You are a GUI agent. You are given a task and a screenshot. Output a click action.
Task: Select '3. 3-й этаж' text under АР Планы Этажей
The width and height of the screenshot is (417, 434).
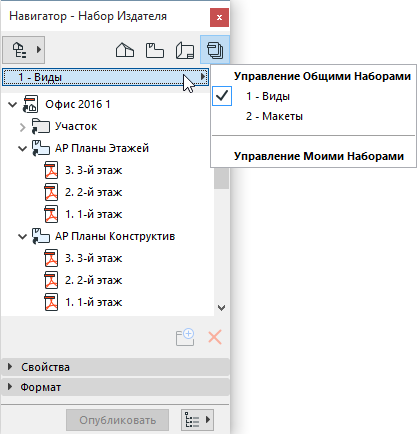pyautogui.click(x=94, y=170)
